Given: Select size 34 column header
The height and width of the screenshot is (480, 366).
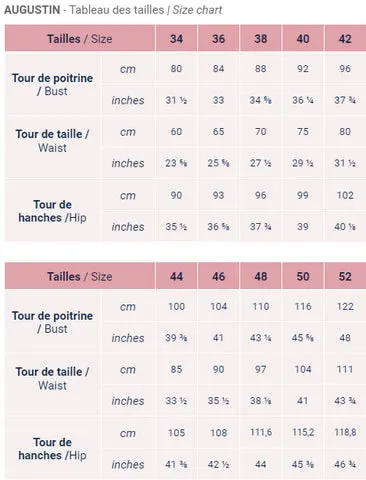Looking at the screenshot, I should tap(176, 39).
